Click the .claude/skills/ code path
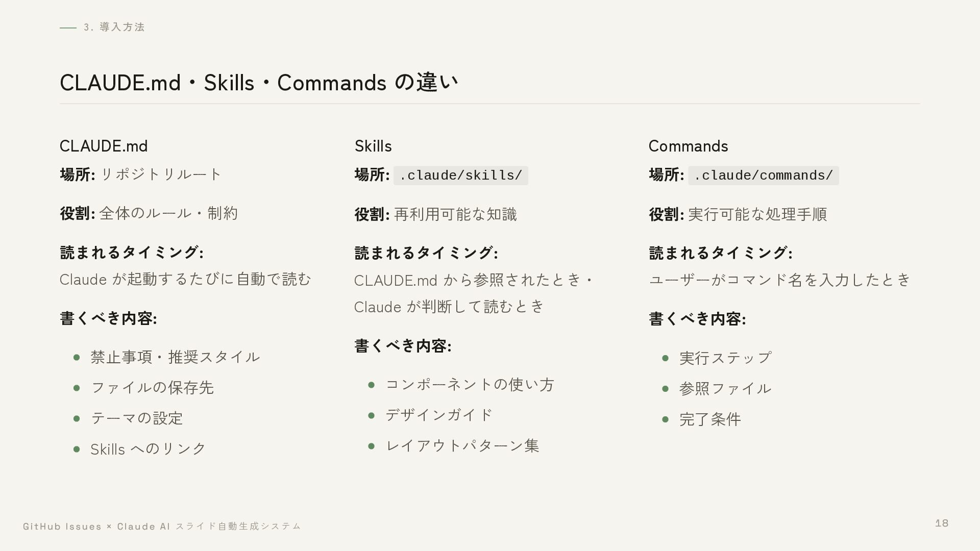This screenshot has width=980, height=551. pos(461,176)
